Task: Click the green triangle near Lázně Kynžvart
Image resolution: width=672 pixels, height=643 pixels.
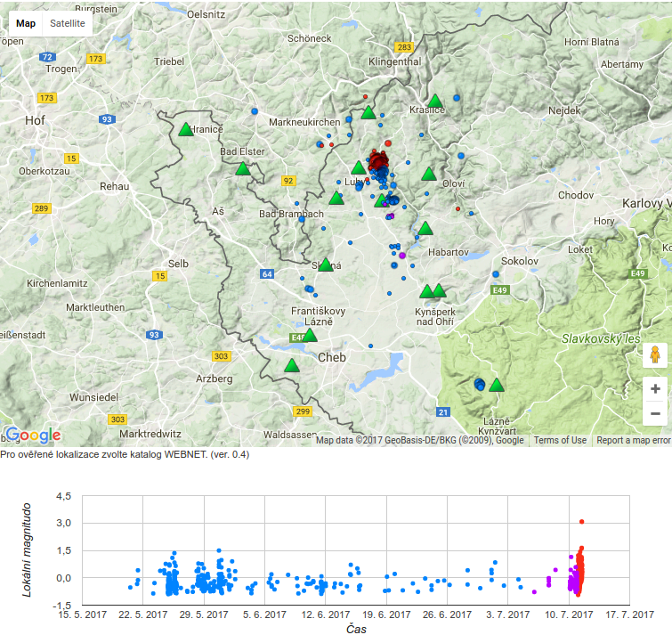Action: [x=497, y=386]
